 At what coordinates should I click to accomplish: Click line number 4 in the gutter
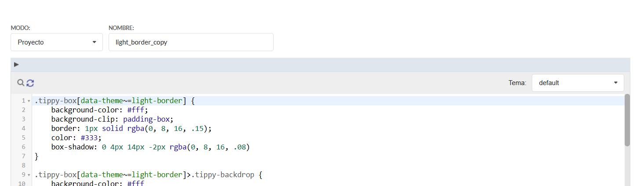[23, 129]
